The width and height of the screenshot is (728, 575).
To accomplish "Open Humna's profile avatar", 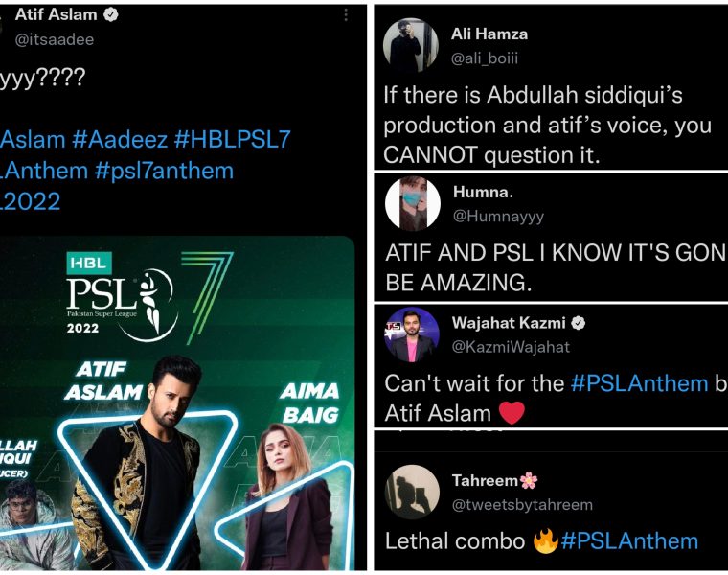I will 413,203.
